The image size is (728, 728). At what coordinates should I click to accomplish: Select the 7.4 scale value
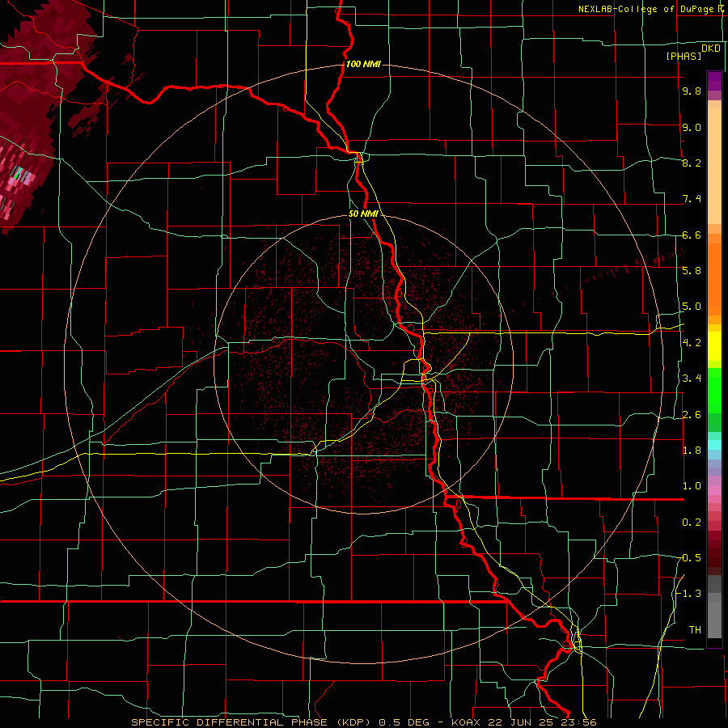[x=692, y=199]
